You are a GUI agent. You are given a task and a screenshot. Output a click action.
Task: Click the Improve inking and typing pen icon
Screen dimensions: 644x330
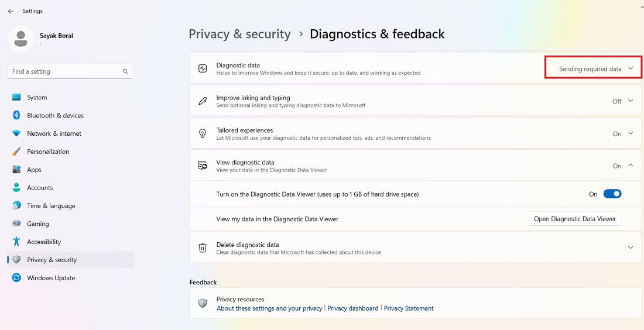coord(203,101)
